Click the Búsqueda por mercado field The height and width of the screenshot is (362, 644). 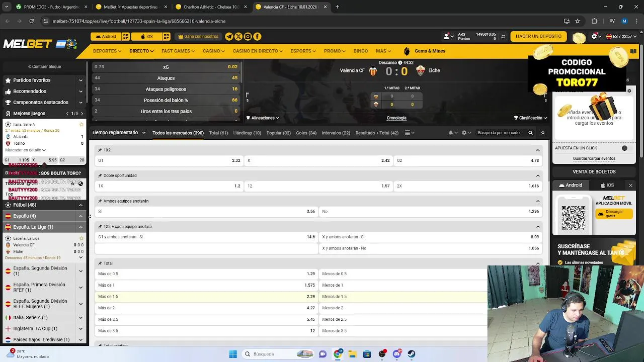tap(501, 133)
